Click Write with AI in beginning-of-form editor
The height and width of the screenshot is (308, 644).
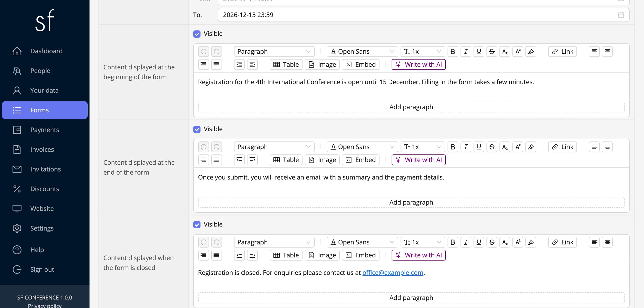point(418,64)
